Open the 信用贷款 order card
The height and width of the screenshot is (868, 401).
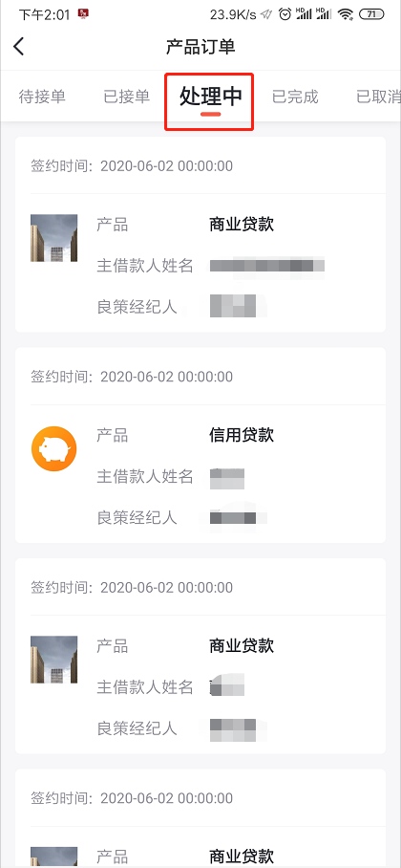(200, 445)
